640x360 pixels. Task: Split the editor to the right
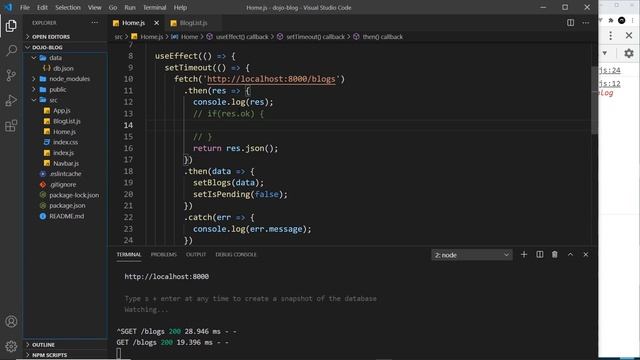(x=570, y=23)
